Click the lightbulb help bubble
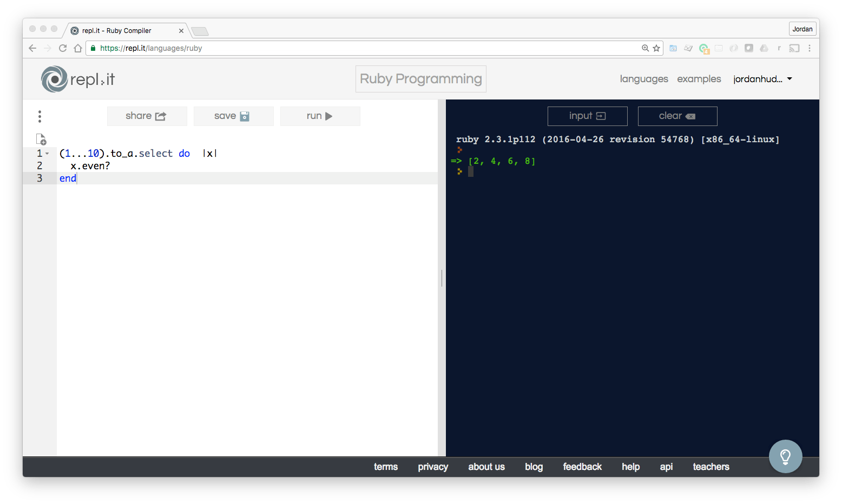The height and width of the screenshot is (504, 842). [x=786, y=456]
